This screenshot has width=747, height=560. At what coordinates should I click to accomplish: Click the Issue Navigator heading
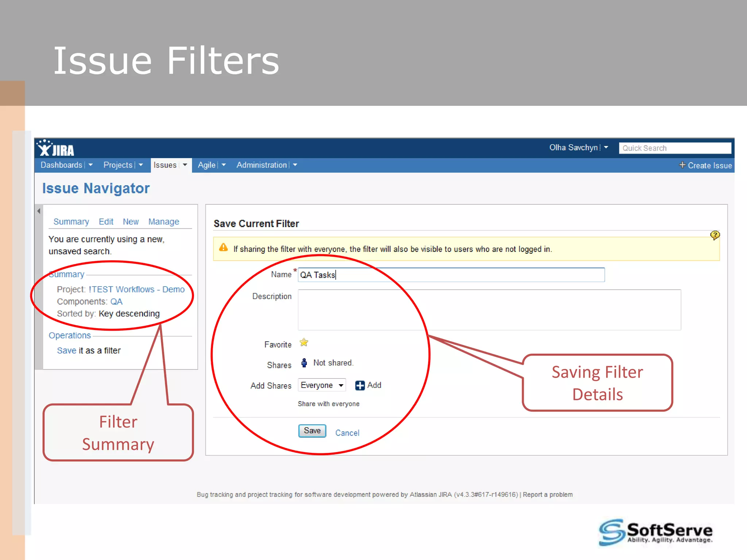click(96, 188)
